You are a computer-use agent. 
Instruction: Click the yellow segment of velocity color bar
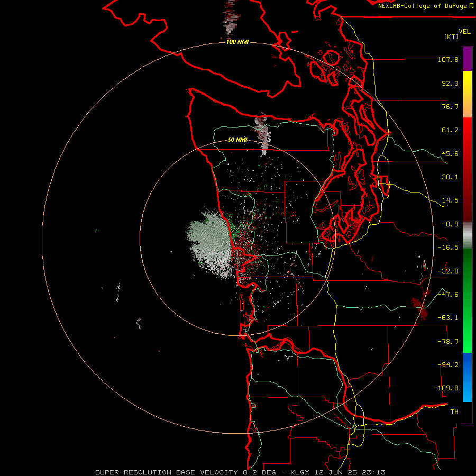point(467,94)
